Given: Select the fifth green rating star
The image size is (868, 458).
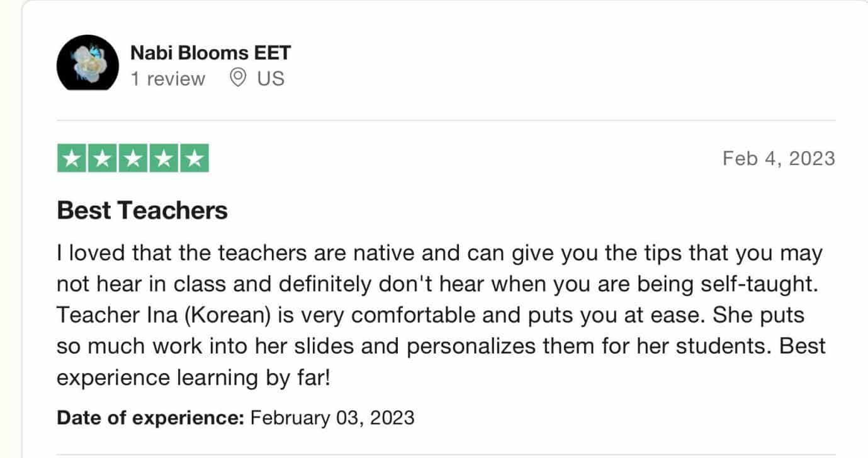Looking at the screenshot, I should [194, 159].
